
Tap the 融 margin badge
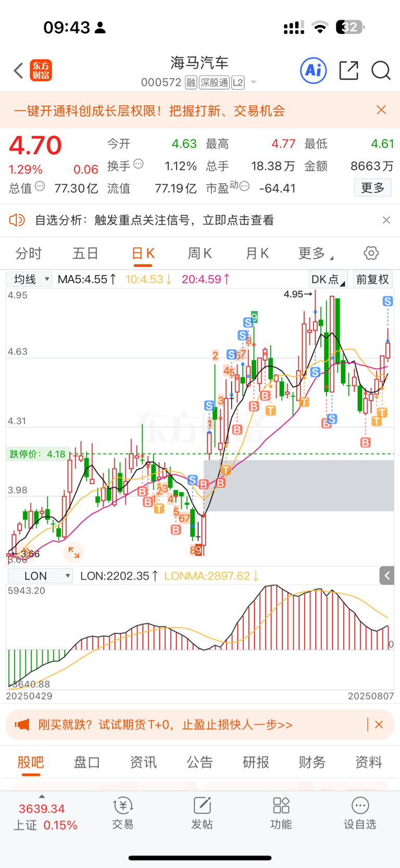[191, 82]
